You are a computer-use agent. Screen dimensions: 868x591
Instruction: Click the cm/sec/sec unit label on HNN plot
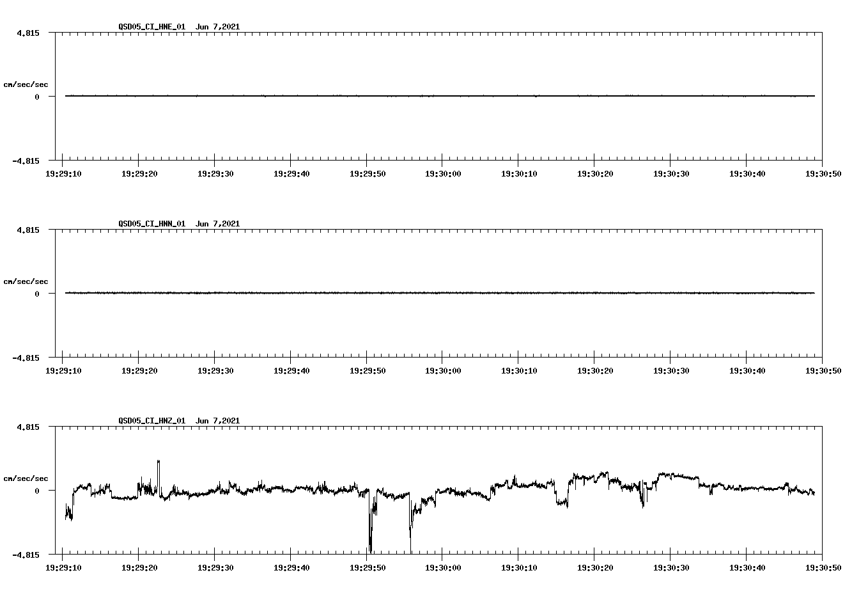(26, 281)
